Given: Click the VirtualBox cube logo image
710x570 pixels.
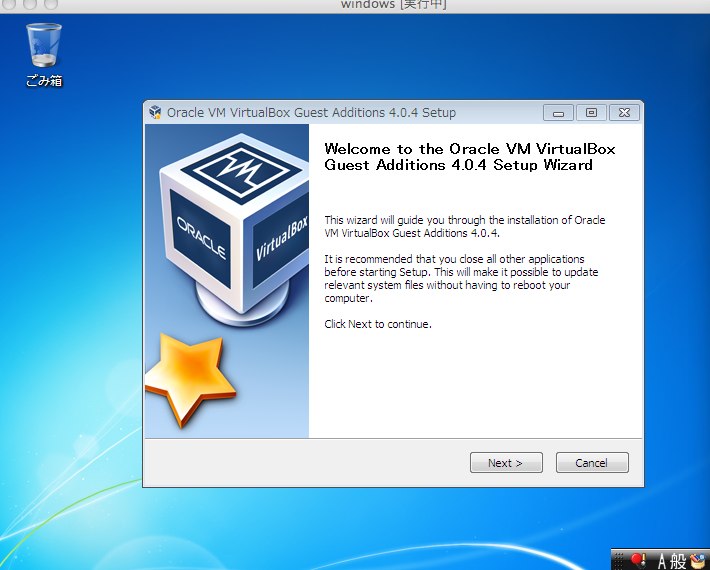Looking at the screenshot, I should 233,229.
